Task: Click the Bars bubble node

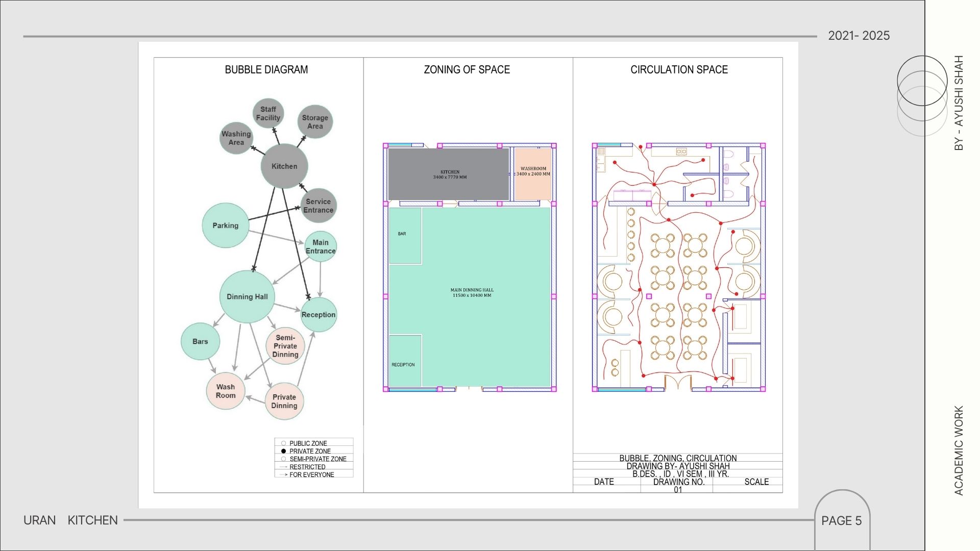Action: click(x=200, y=341)
